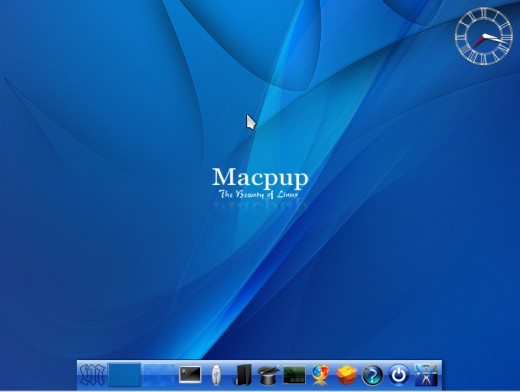Click the analog clock gadget

point(483,36)
